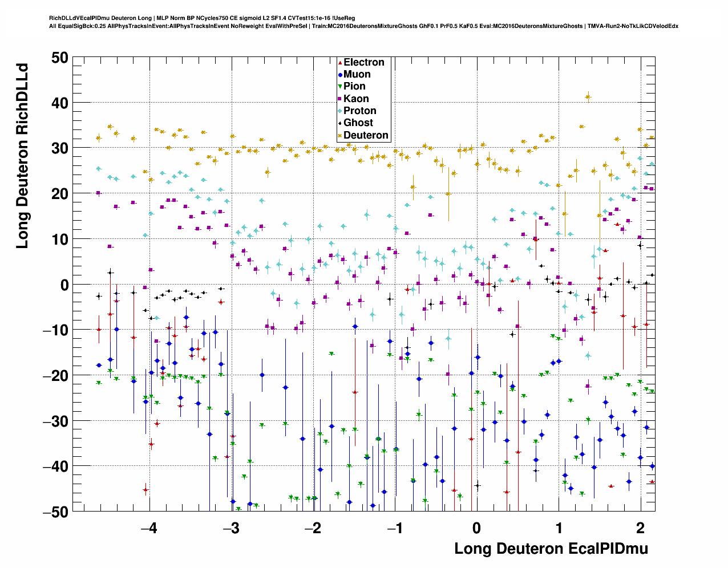Select the green Pion triangle legend marker

point(340,87)
